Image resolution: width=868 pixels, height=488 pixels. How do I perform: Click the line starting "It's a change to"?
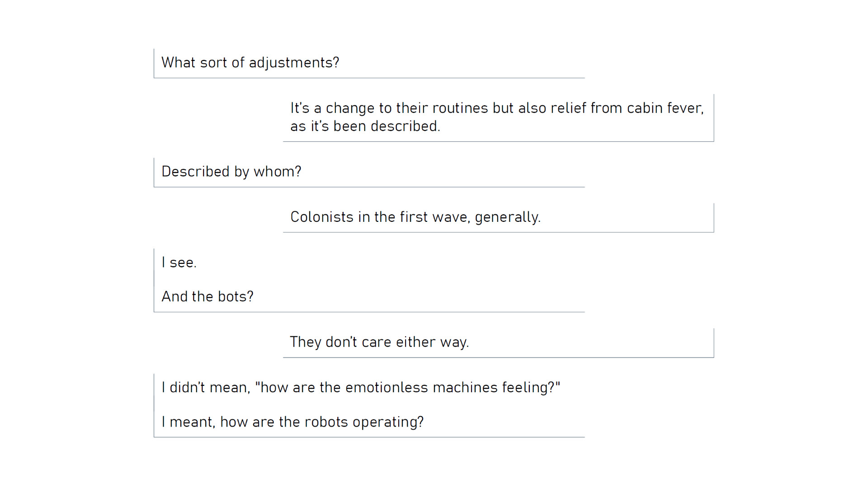point(496,108)
